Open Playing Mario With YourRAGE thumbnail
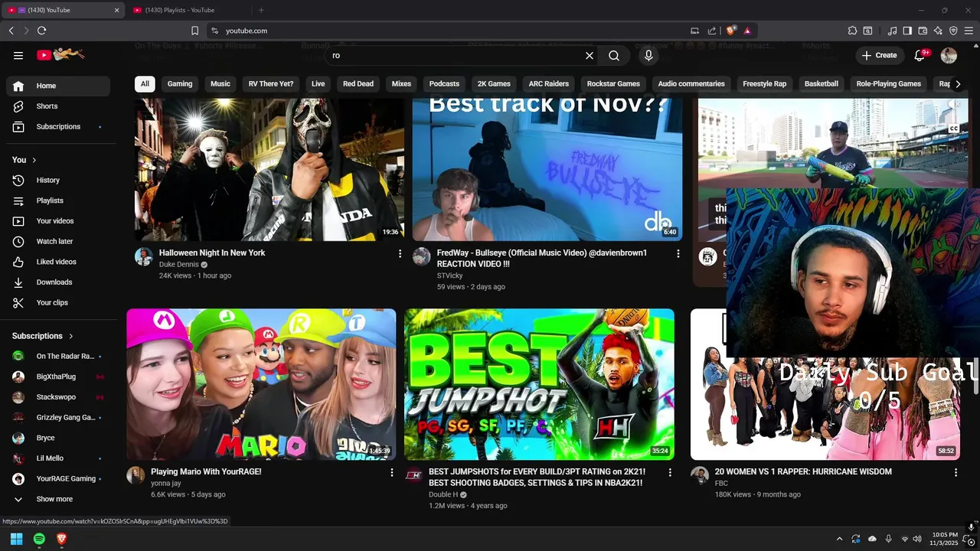This screenshot has height=551, width=980. click(261, 384)
